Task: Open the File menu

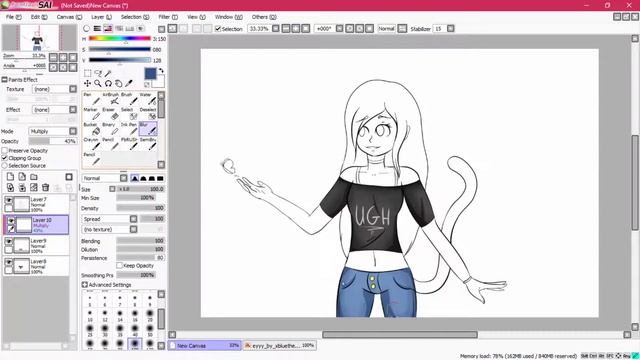Action: coord(13,17)
